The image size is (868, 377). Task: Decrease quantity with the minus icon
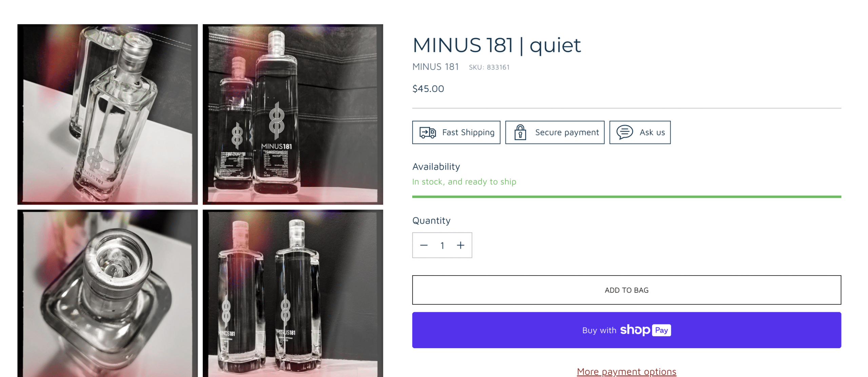coord(423,245)
